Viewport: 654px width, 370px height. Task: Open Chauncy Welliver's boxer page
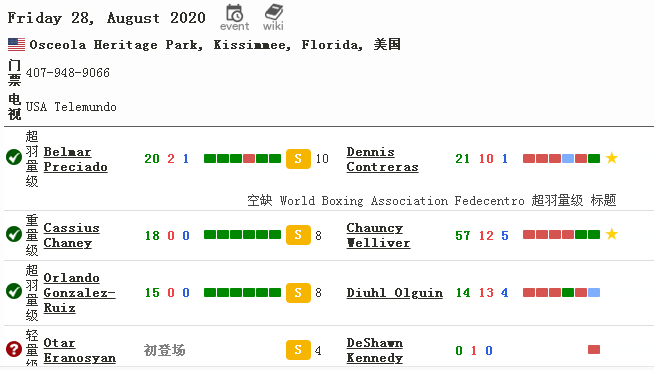tap(378, 235)
